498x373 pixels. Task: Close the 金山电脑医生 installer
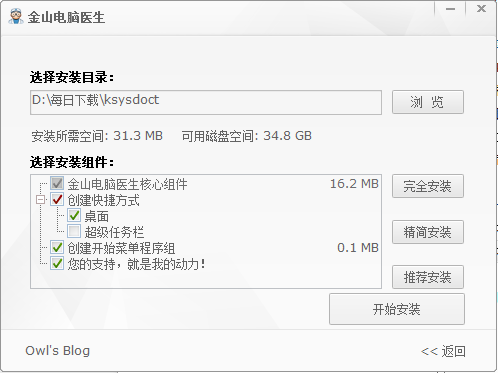tap(481, 9)
